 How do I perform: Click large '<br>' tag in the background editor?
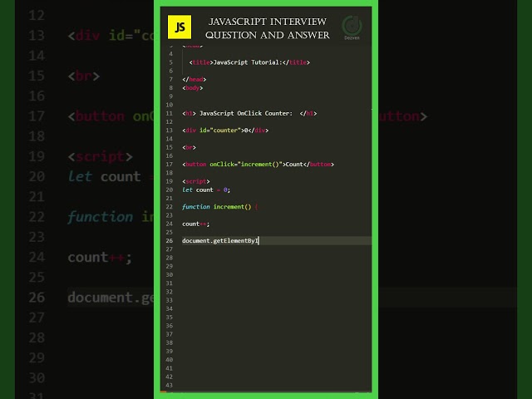click(x=84, y=76)
